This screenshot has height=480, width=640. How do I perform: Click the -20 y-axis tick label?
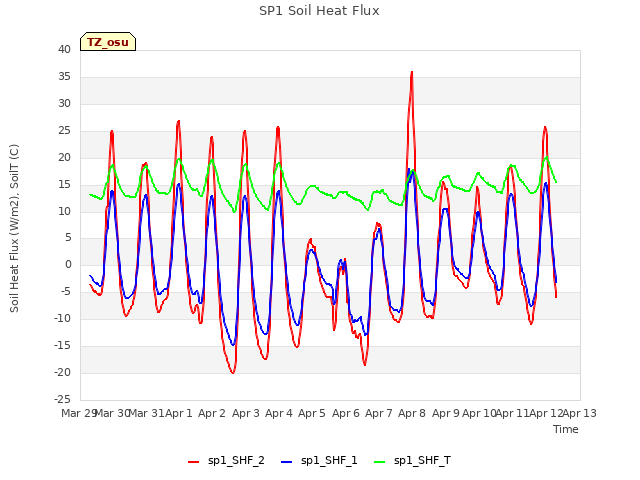pyautogui.click(x=62, y=372)
